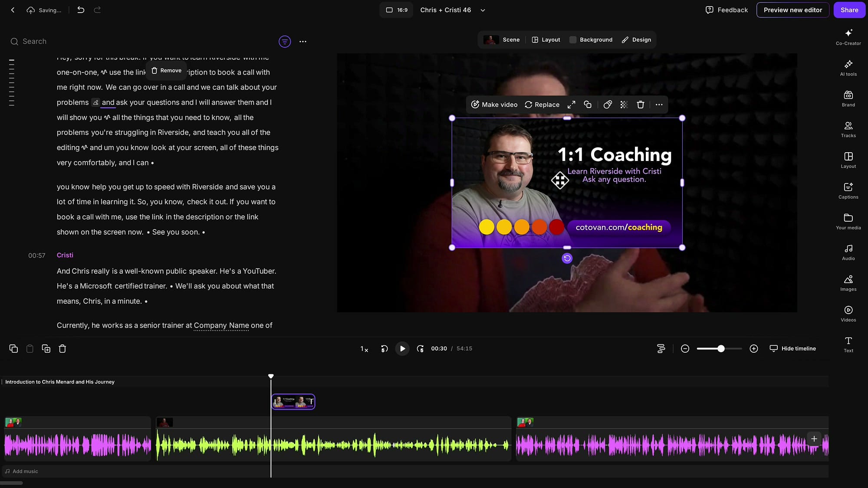Click the redo arrow icon

(97, 10)
